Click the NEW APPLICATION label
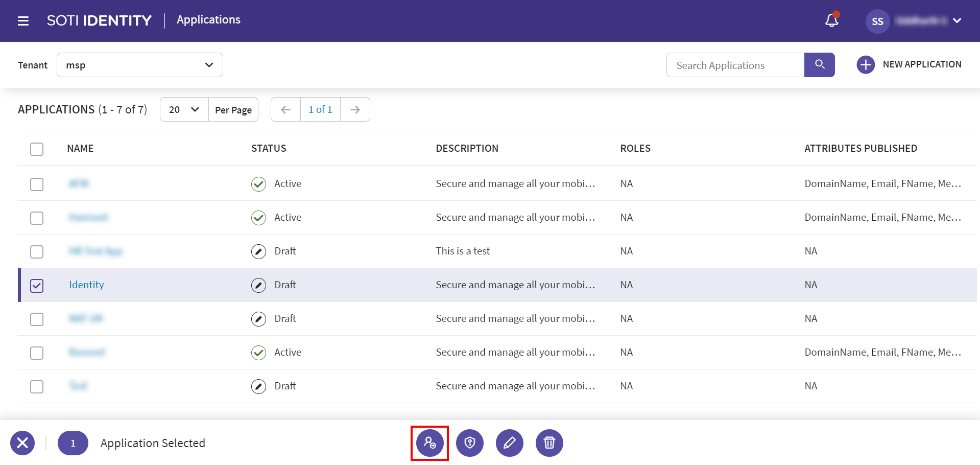 [x=922, y=64]
